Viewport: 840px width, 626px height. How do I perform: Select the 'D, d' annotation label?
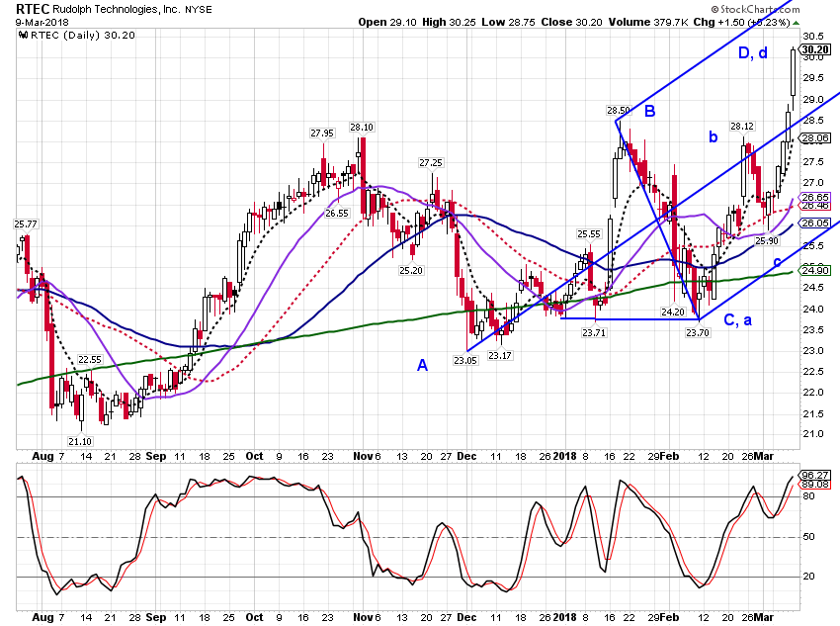click(753, 52)
